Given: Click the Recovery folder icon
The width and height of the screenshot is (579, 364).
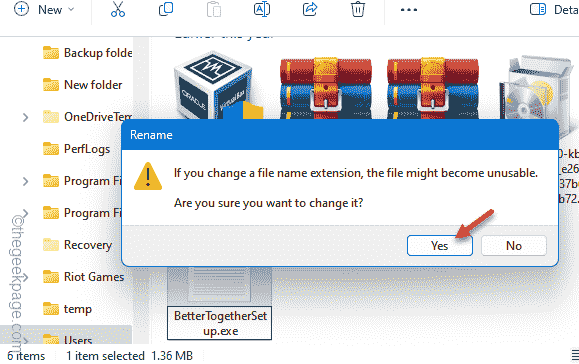Looking at the screenshot, I should click(51, 245).
